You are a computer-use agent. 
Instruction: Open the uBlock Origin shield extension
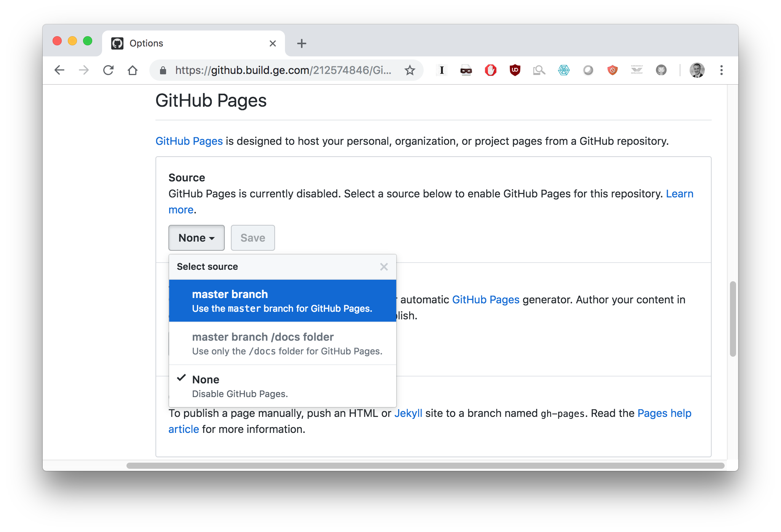pyautogui.click(x=515, y=70)
